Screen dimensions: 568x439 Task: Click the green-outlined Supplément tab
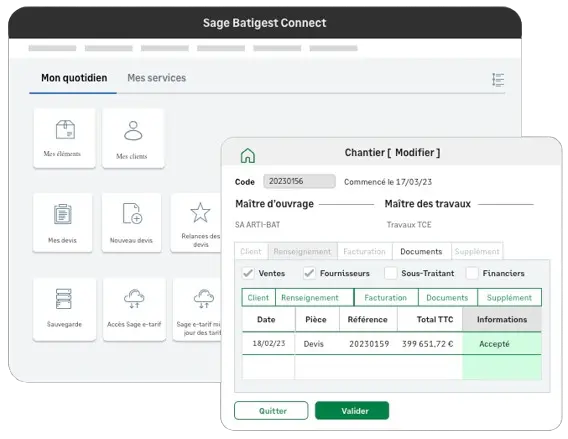[x=509, y=298]
